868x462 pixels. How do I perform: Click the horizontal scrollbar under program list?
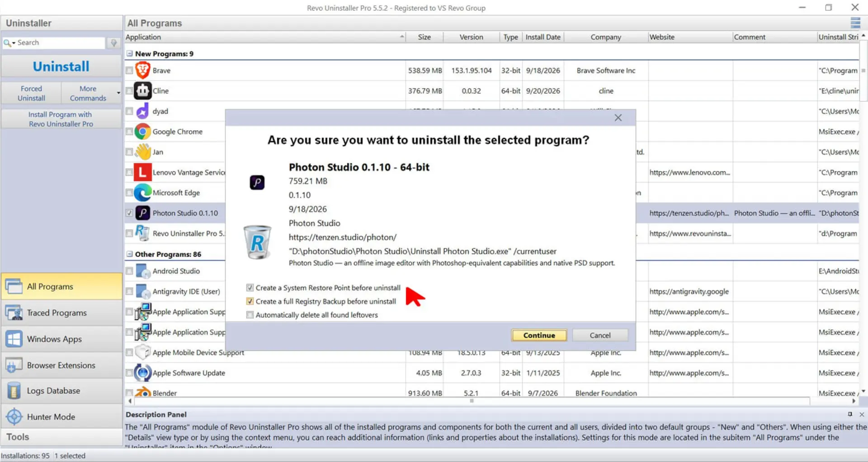472,401
